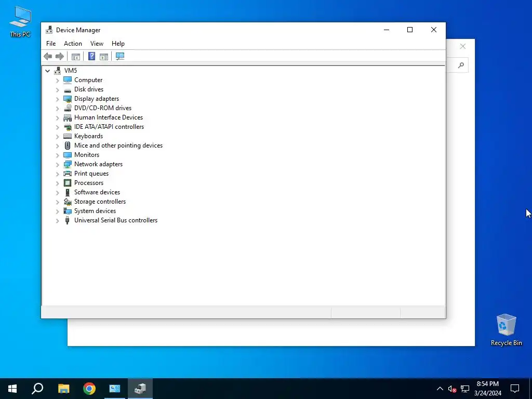Click the DVD/CD-ROM drives icon
The width and height of the screenshot is (532, 399).
tap(68, 108)
